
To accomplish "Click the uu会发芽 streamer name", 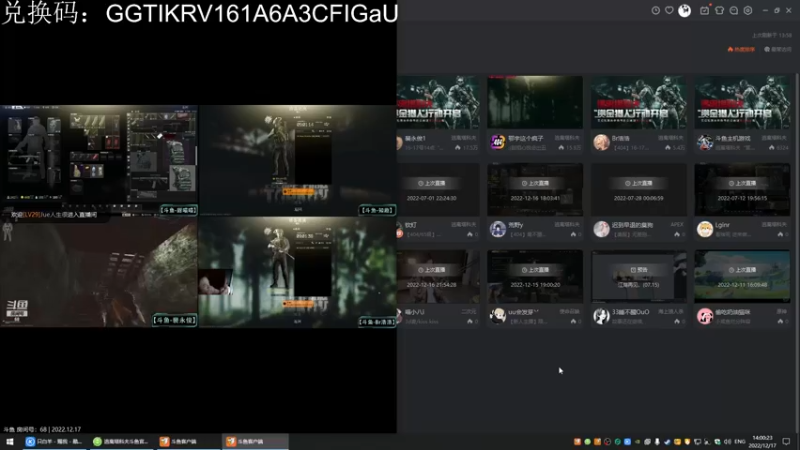I will point(523,312).
